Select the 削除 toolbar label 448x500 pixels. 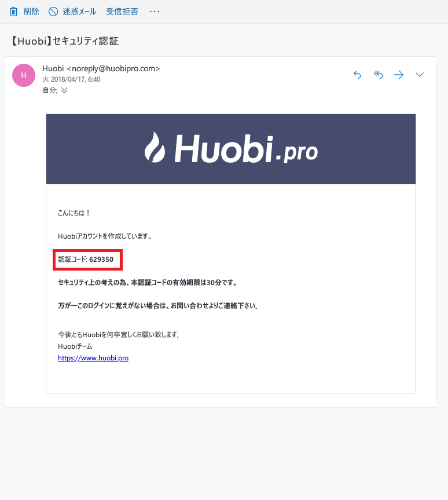click(31, 12)
